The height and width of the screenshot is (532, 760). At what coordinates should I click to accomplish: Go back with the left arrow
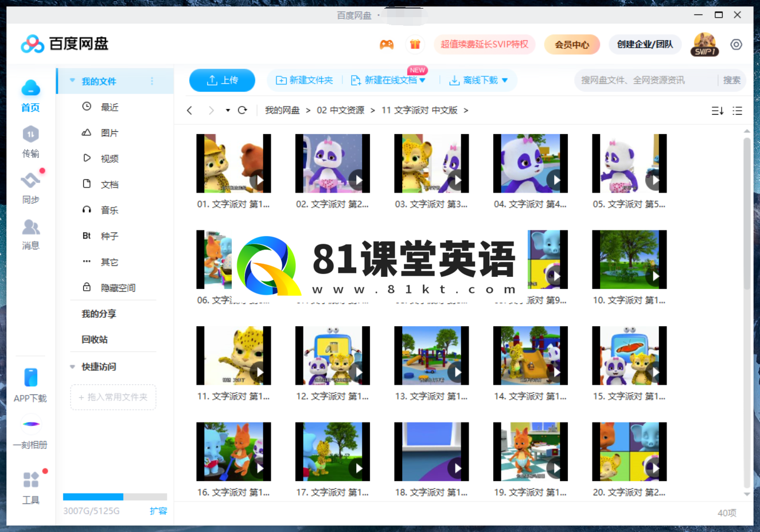pyautogui.click(x=189, y=110)
